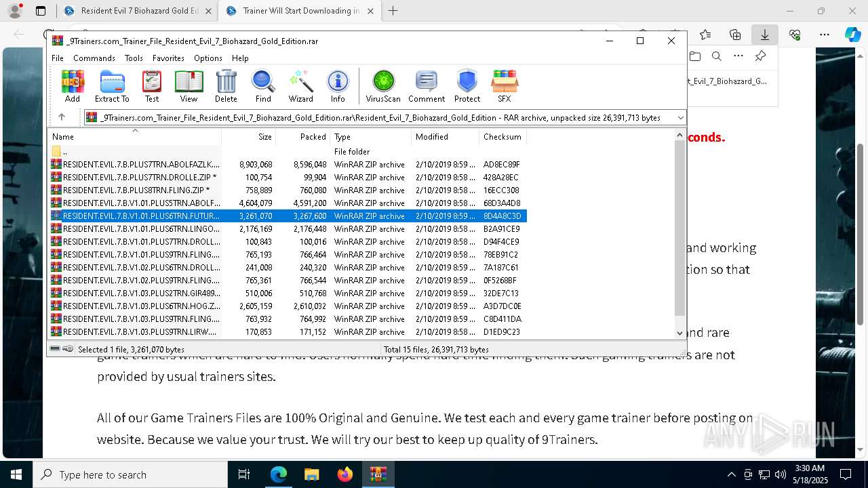Image resolution: width=868 pixels, height=488 pixels.
Task: Sort file list by Name column
Action: click(x=134, y=136)
